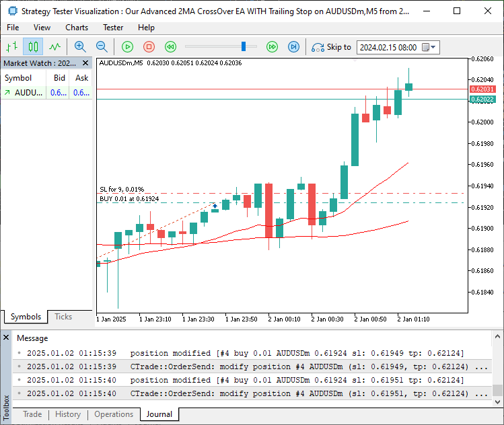
Task: Click the speed slider handle
Action: [244, 46]
